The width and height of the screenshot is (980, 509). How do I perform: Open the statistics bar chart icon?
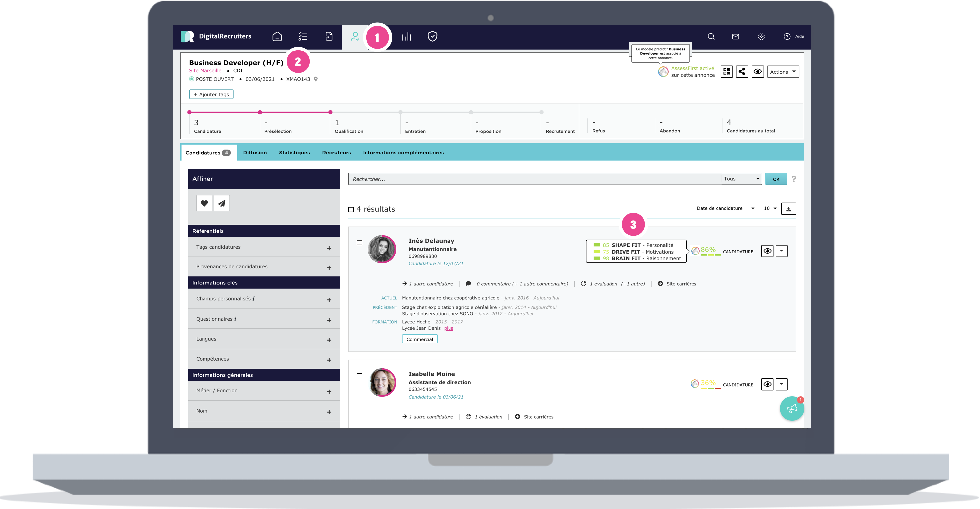tap(406, 37)
